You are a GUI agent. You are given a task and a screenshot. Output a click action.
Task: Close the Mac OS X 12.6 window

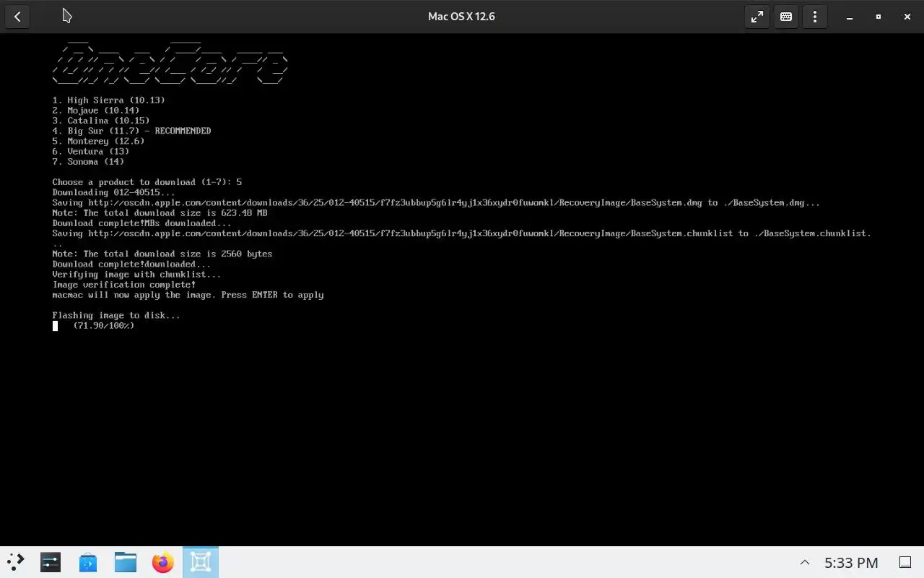tap(907, 17)
